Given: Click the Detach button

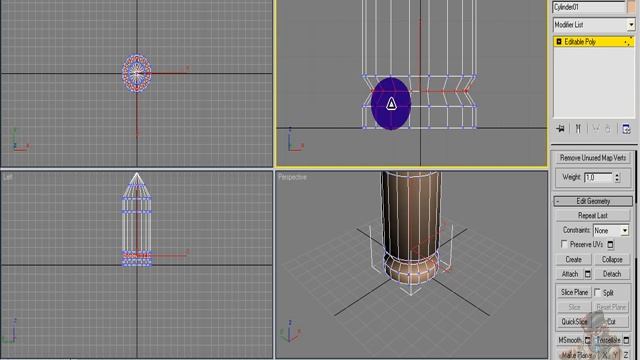Looking at the screenshot, I should 612,274.
